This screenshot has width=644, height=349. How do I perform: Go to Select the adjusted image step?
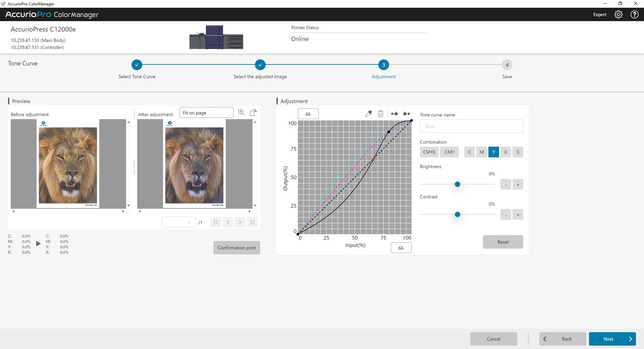260,65
